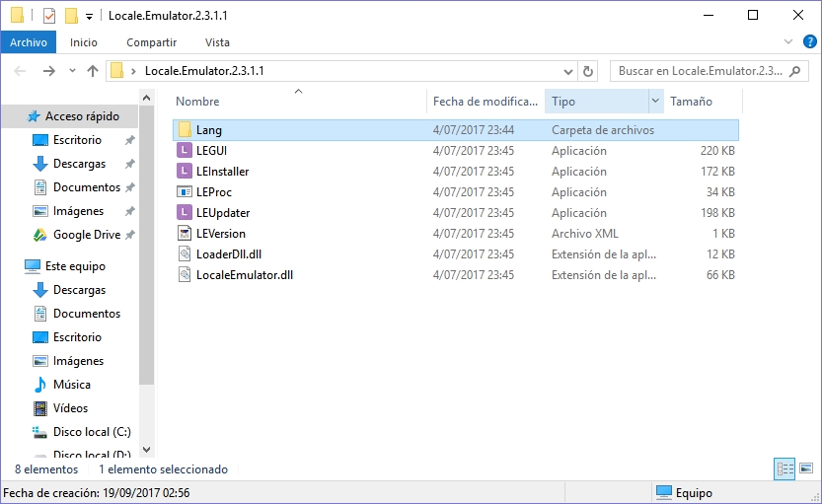Screen dimensions: 822x504
Task: Open the Lang folder icon
Action: click(x=185, y=130)
